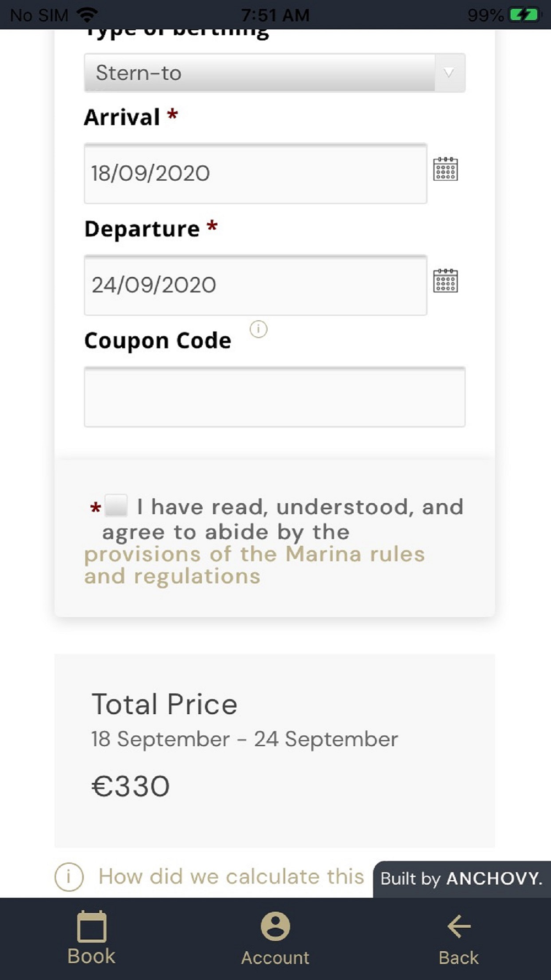Switch to the Account tab label
This screenshot has width=551, height=980.
pyautogui.click(x=275, y=958)
